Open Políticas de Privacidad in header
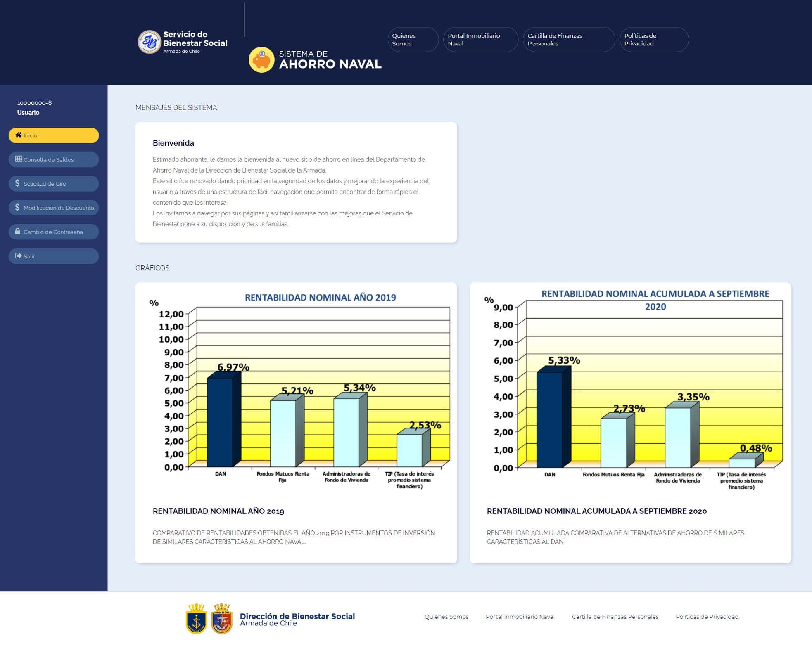The image size is (812, 646). point(654,40)
